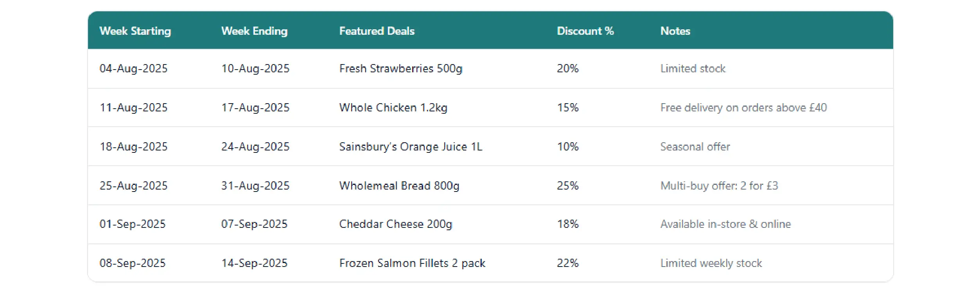Select the Whole Chicken 1.2kg cell
This screenshot has height=290, width=980.
(x=393, y=107)
